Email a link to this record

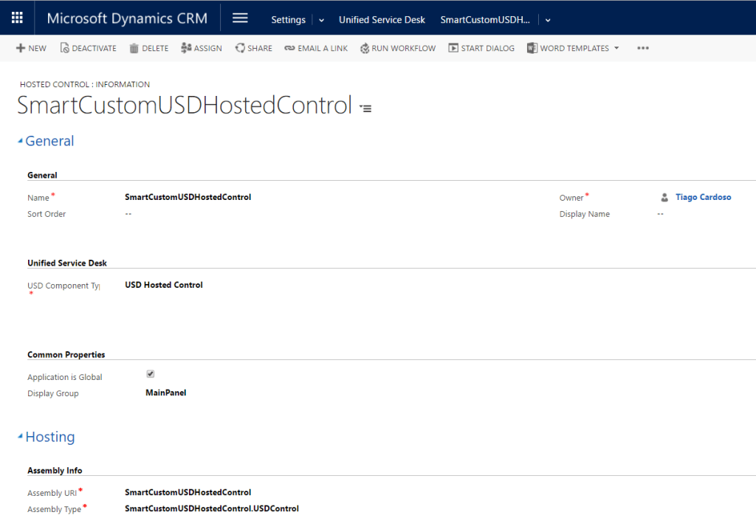click(316, 48)
